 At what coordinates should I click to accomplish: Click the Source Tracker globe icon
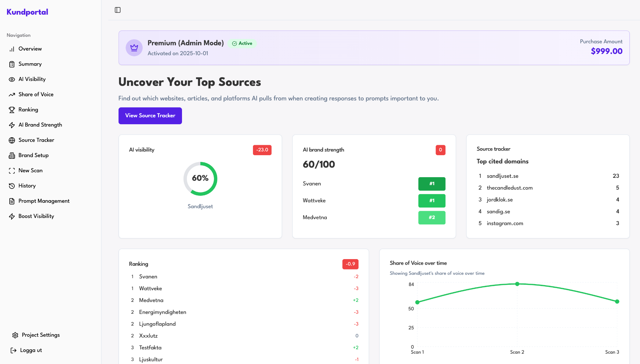click(x=12, y=140)
